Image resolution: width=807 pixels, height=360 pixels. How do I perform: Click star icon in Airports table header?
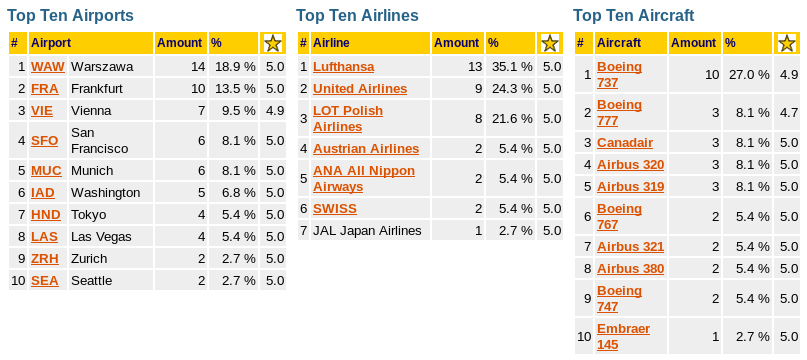click(x=273, y=43)
